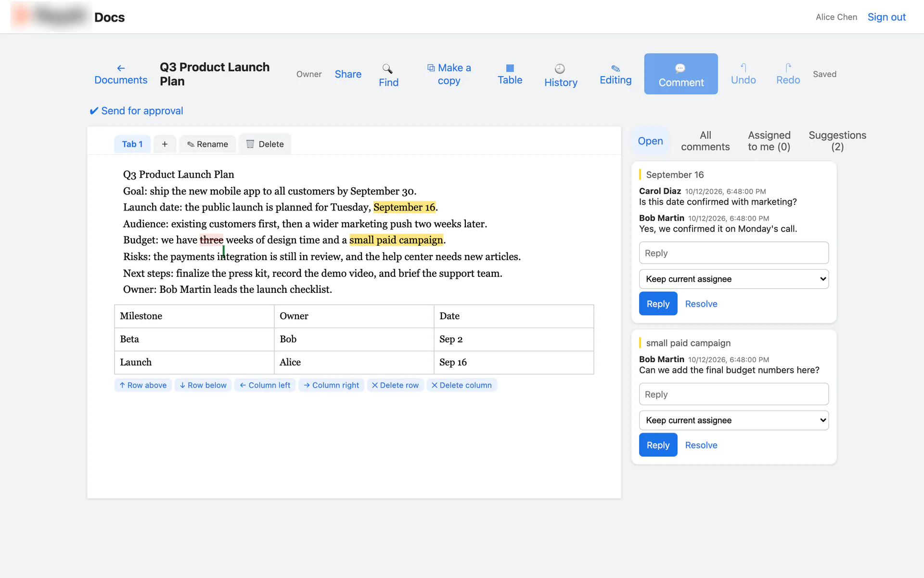Select the Sep 2 table cell

[x=513, y=339]
